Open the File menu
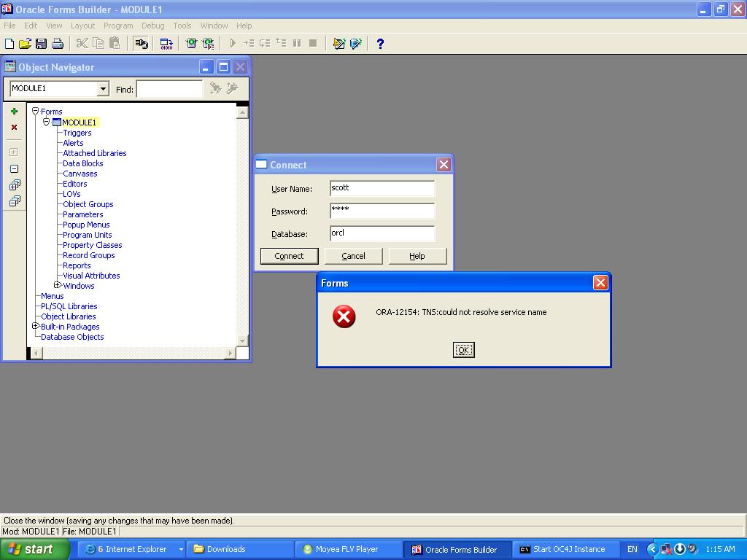 point(9,26)
